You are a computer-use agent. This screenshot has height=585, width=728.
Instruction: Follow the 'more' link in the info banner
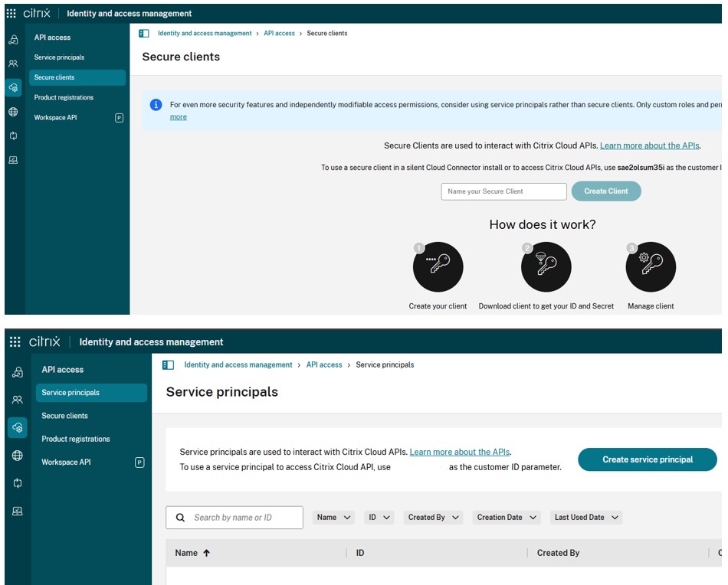178,117
